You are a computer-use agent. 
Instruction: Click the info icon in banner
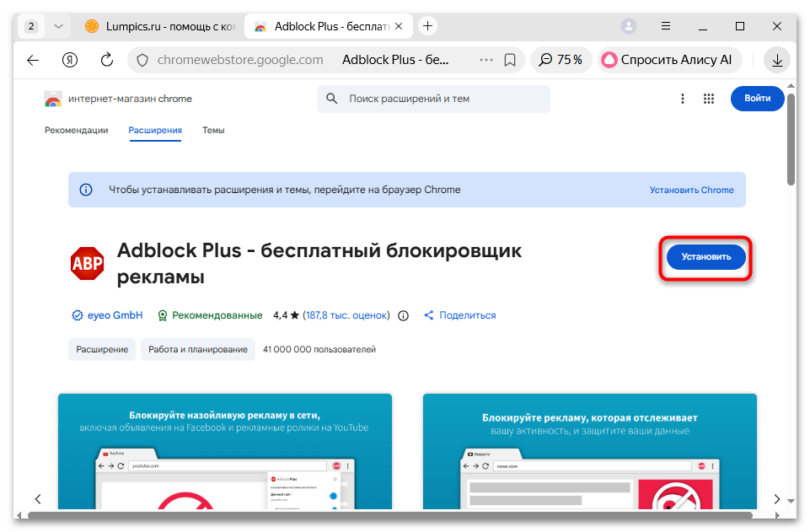86,190
